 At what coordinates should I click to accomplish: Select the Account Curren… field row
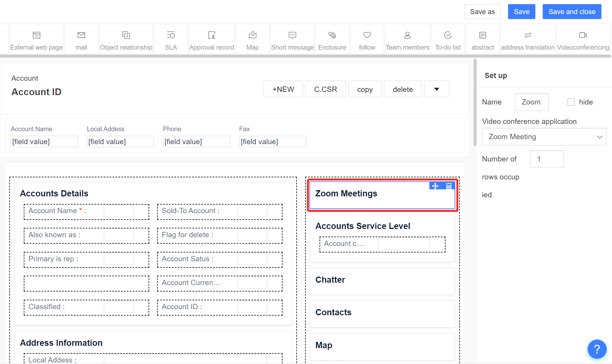coord(220,284)
